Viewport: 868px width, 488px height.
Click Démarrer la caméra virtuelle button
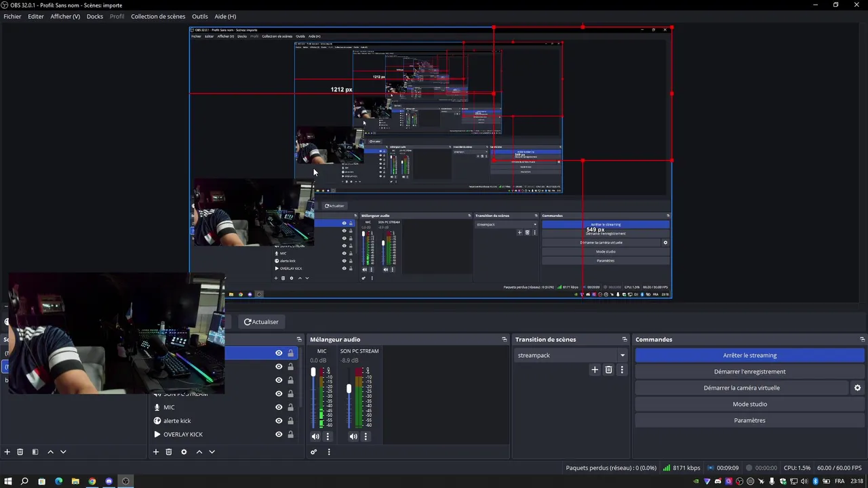point(742,388)
